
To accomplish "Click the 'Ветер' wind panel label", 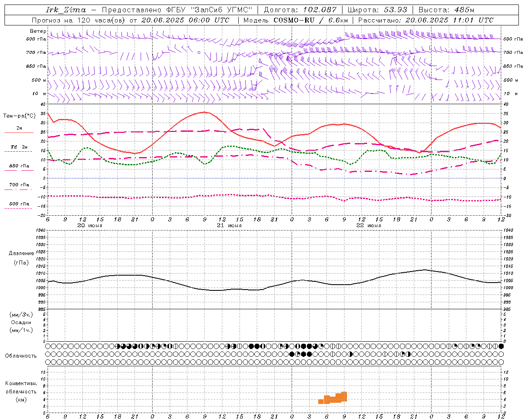I will point(38,31).
